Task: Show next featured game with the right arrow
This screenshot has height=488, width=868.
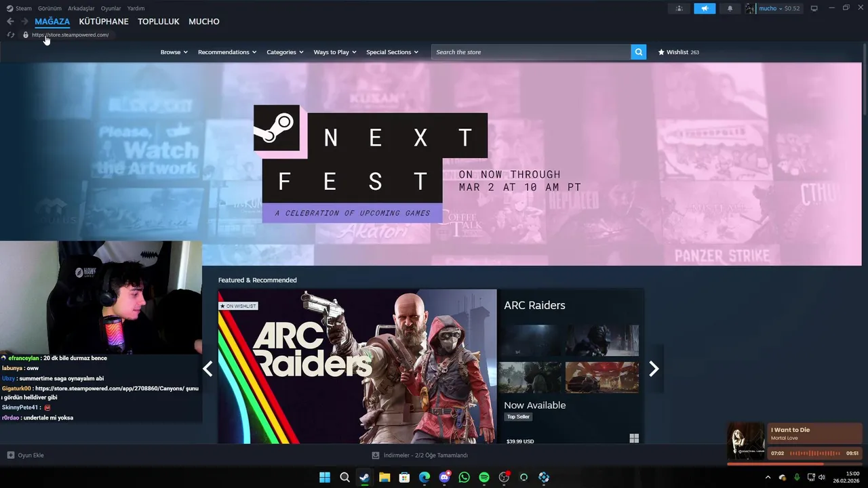Action: tap(654, 369)
